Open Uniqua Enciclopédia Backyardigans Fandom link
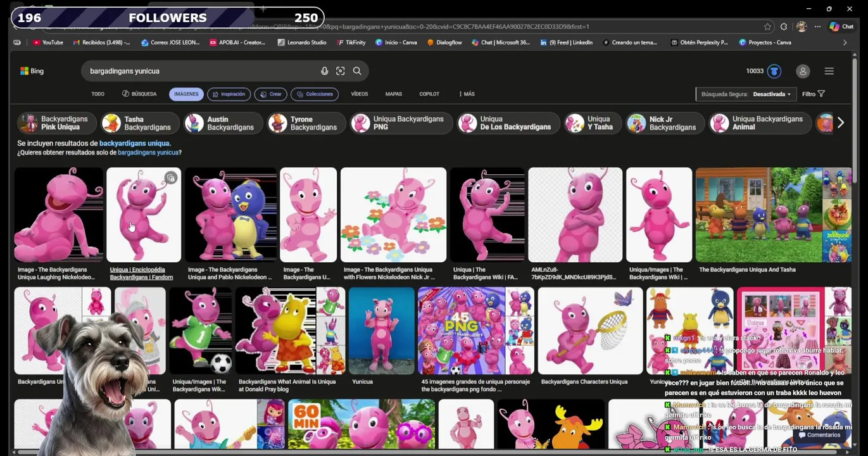 click(141, 274)
